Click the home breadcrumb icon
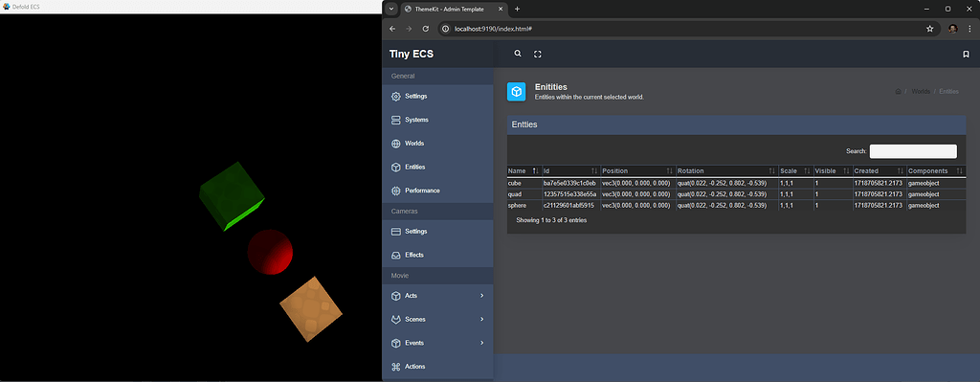This screenshot has width=980, height=382. (898, 91)
